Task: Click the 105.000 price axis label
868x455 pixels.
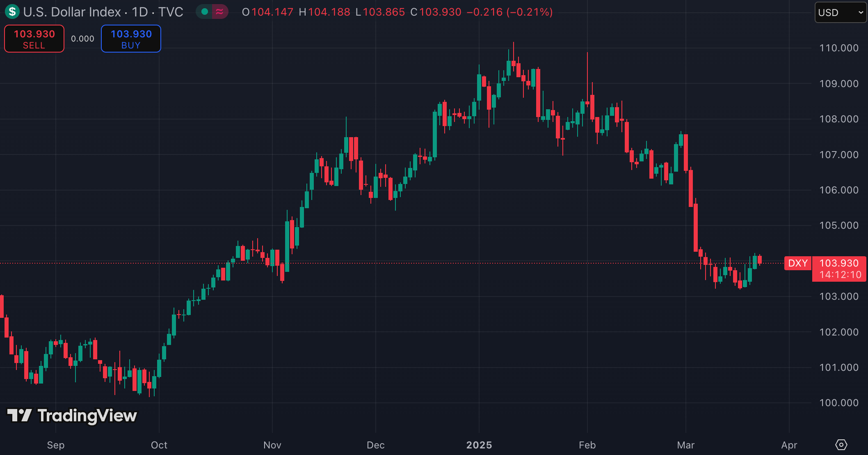Action: pos(839,225)
